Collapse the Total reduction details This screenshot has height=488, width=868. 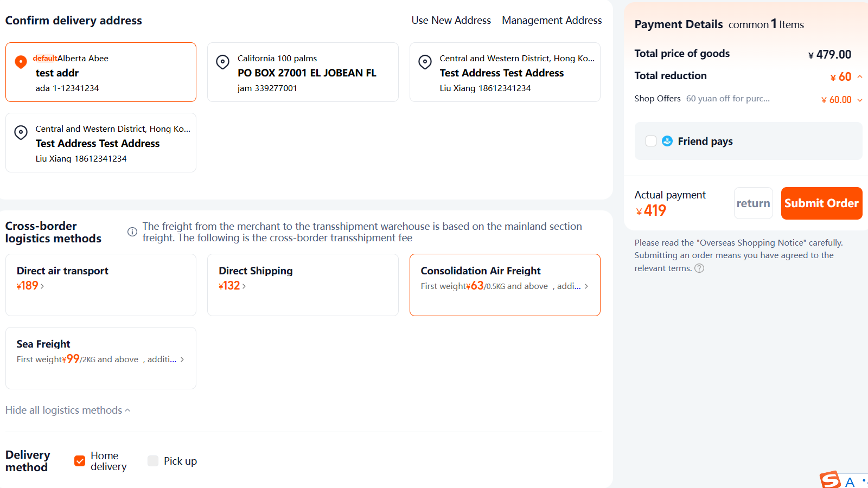[x=860, y=77]
